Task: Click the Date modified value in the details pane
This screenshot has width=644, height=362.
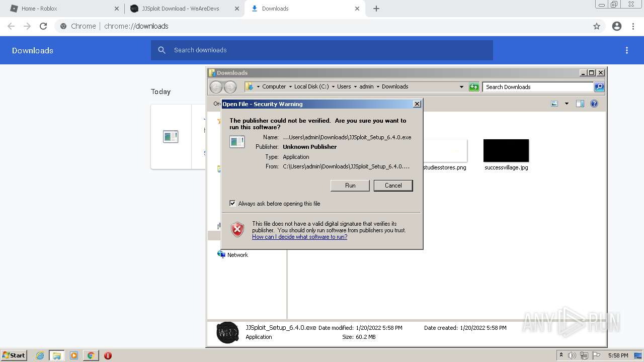Action: 380,328
